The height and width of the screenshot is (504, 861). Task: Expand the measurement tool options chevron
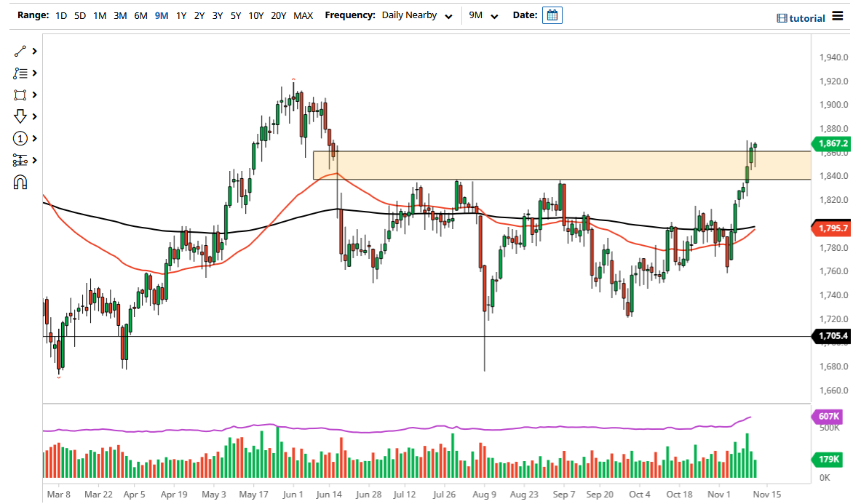tap(35, 160)
